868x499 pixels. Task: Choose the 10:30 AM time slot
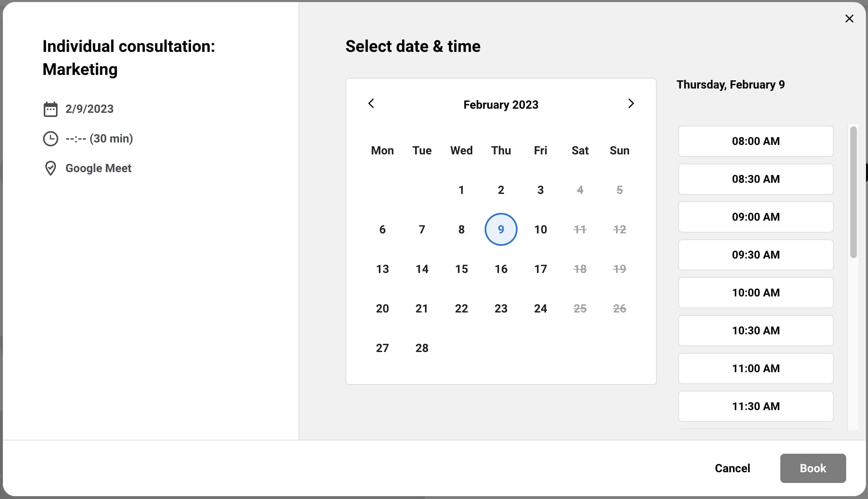tap(756, 331)
